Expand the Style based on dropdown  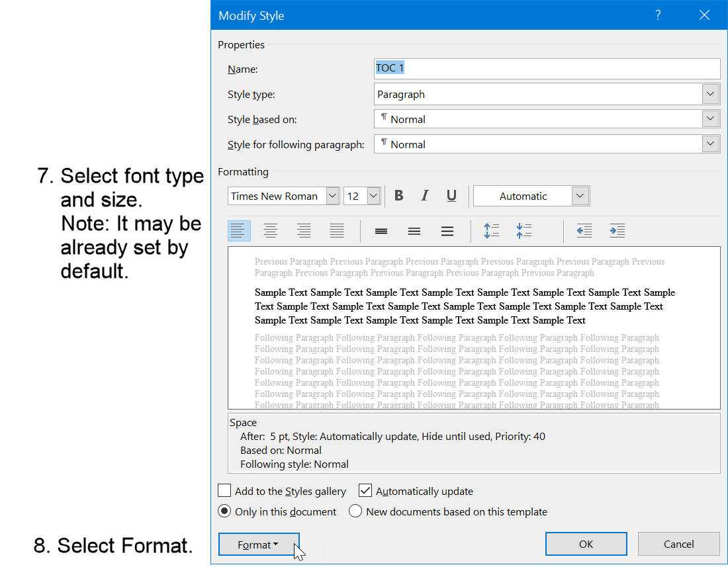pyautogui.click(x=710, y=118)
